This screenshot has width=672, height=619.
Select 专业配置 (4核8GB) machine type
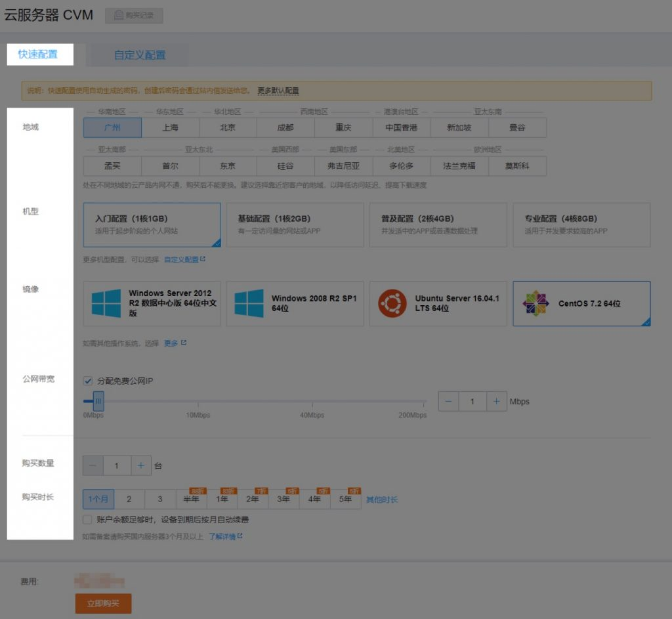click(581, 224)
